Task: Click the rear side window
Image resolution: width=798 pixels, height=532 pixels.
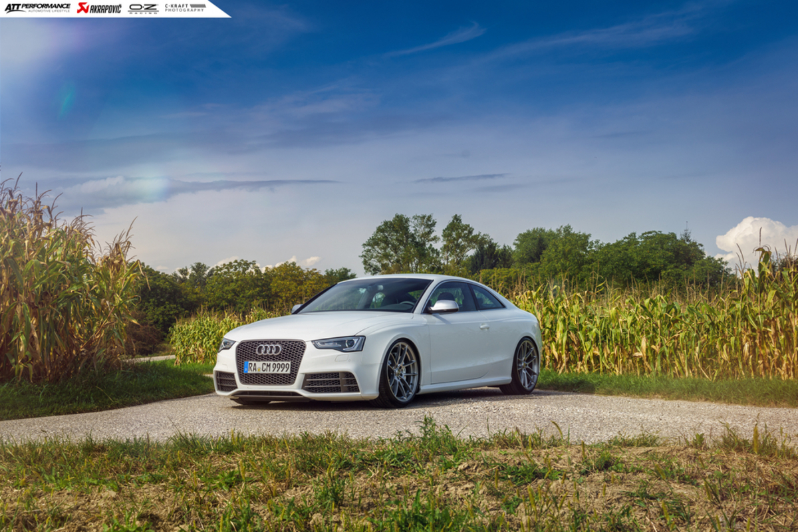Action: [x=487, y=299]
